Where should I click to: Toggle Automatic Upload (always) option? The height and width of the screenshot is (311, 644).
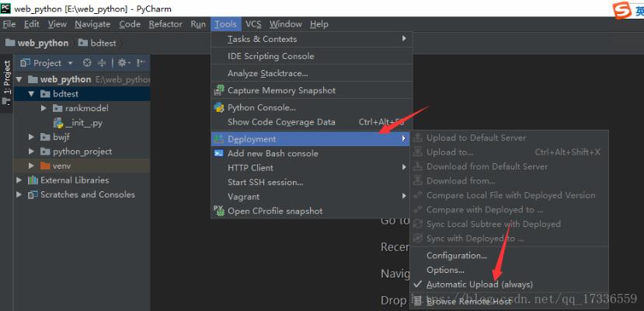coord(479,285)
